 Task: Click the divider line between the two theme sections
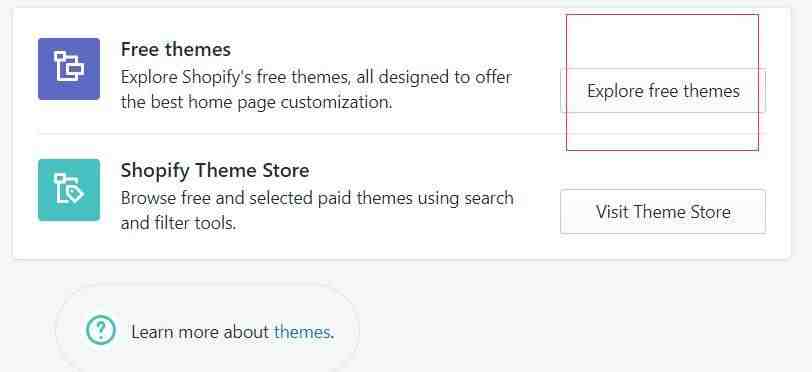pyautogui.click(x=402, y=134)
